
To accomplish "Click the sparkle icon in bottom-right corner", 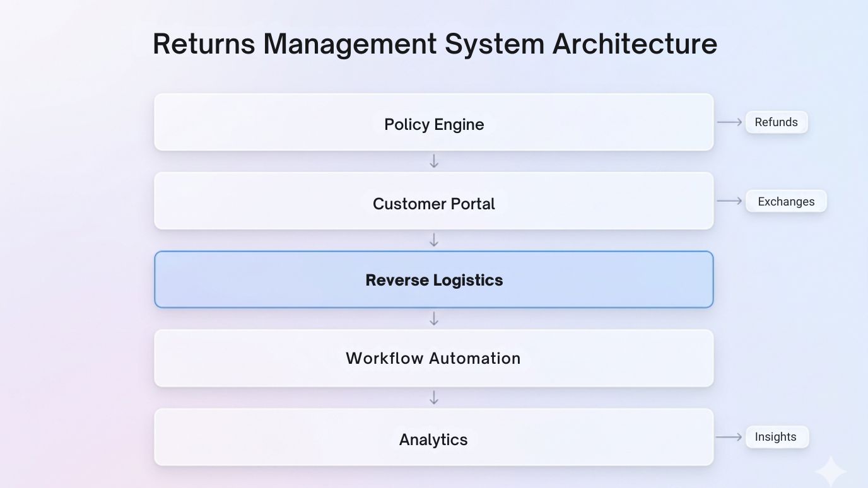I will pos(831,470).
